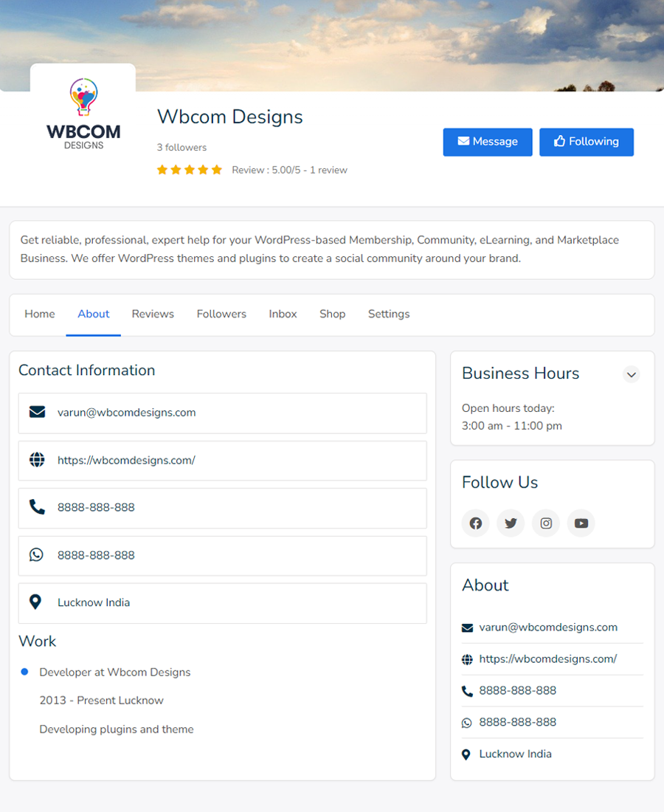This screenshot has height=812, width=664.
Task: Click the email icon in Contact Information
Action: click(x=36, y=413)
